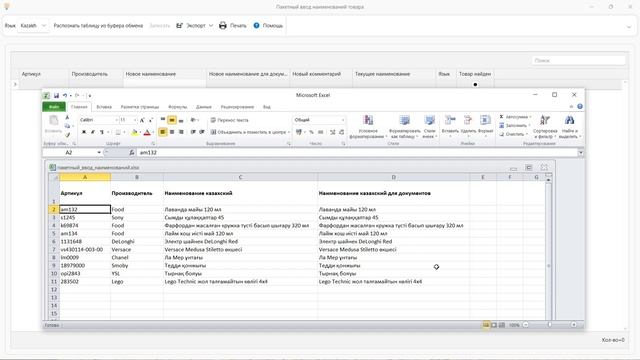Open the number format Общий dropdown
Screen dimensions: 640x360
343,120
